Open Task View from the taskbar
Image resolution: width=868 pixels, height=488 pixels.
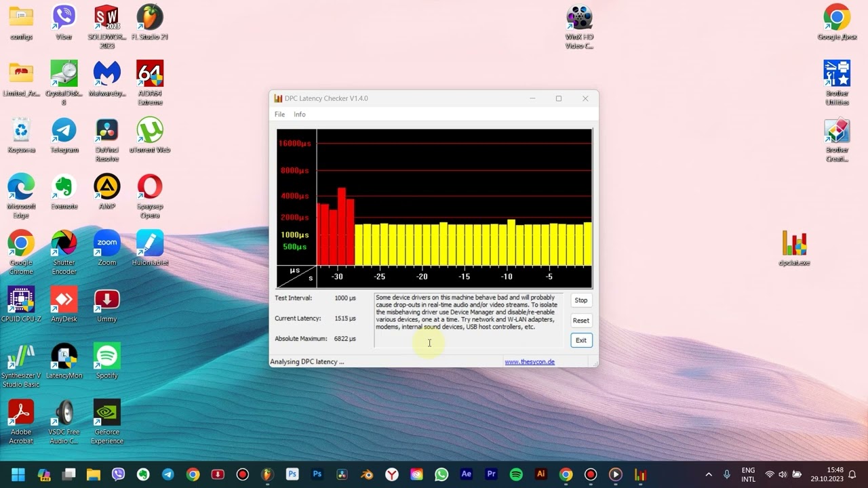pos(68,474)
